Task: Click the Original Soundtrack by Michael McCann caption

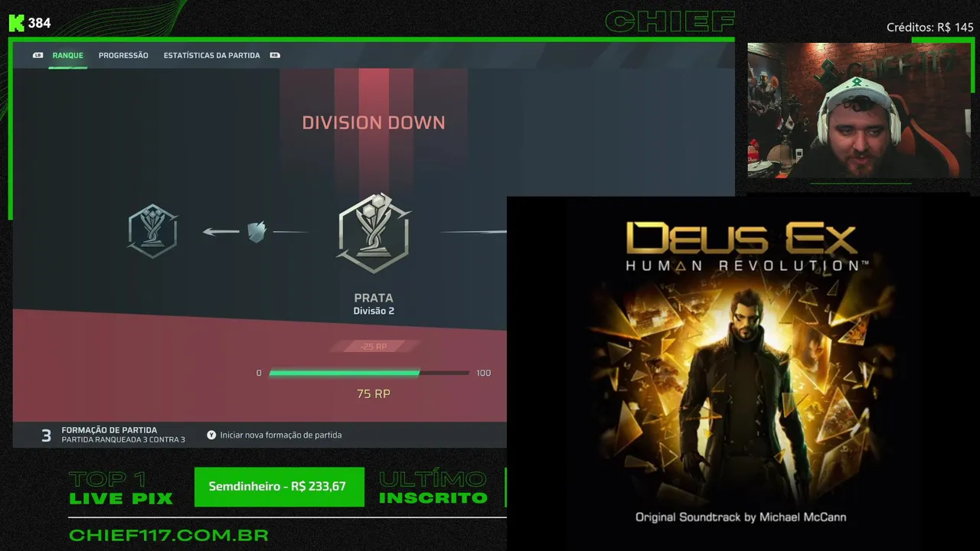Action: [741, 517]
